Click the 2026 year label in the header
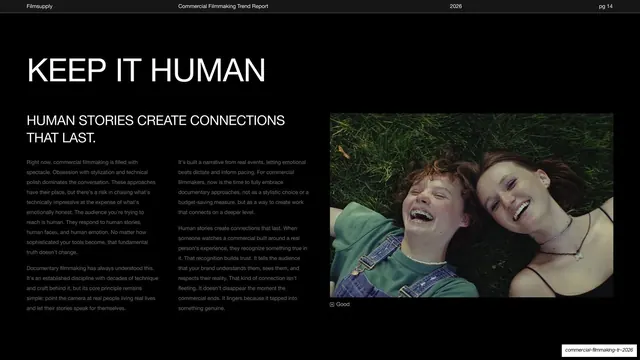Viewport: 640px width, 360px height. [456, 6]
